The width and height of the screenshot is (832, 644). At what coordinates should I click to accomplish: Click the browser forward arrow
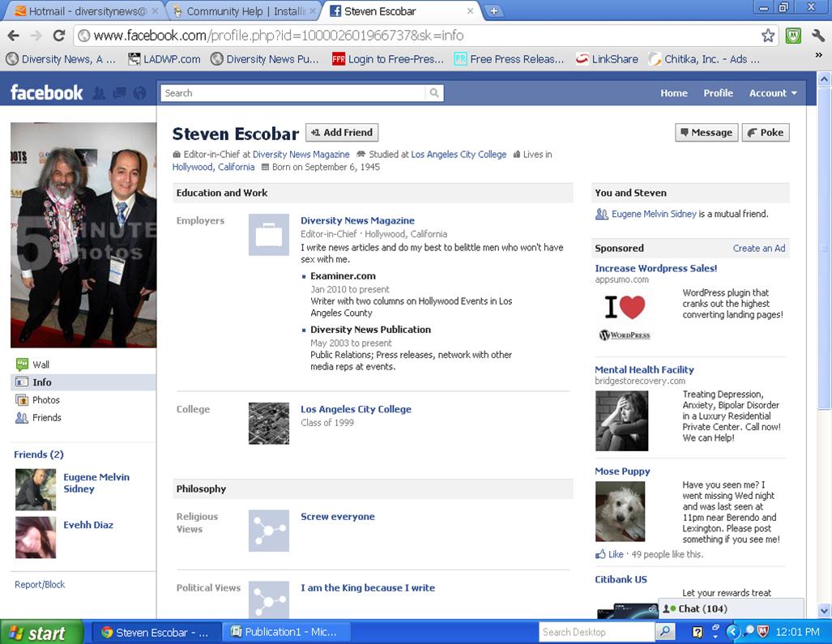tap(36, 36)
